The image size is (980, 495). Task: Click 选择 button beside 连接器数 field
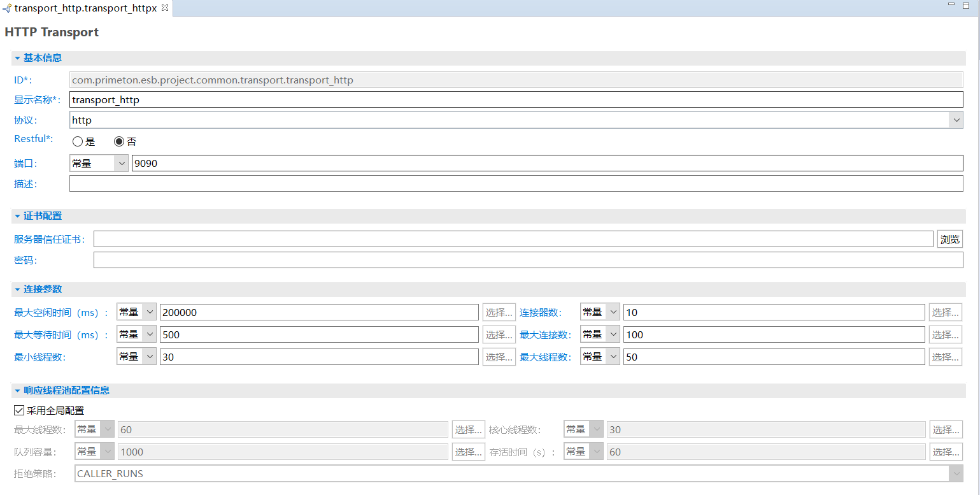pos(945,312)
